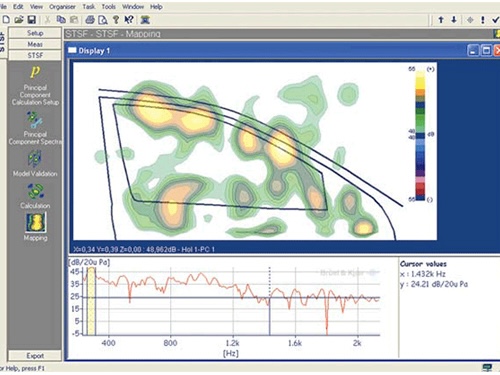Launch the Calculation icon
The width and height of the screenshot is (500, 375).
pyautogui.click(x=35, y=191)
